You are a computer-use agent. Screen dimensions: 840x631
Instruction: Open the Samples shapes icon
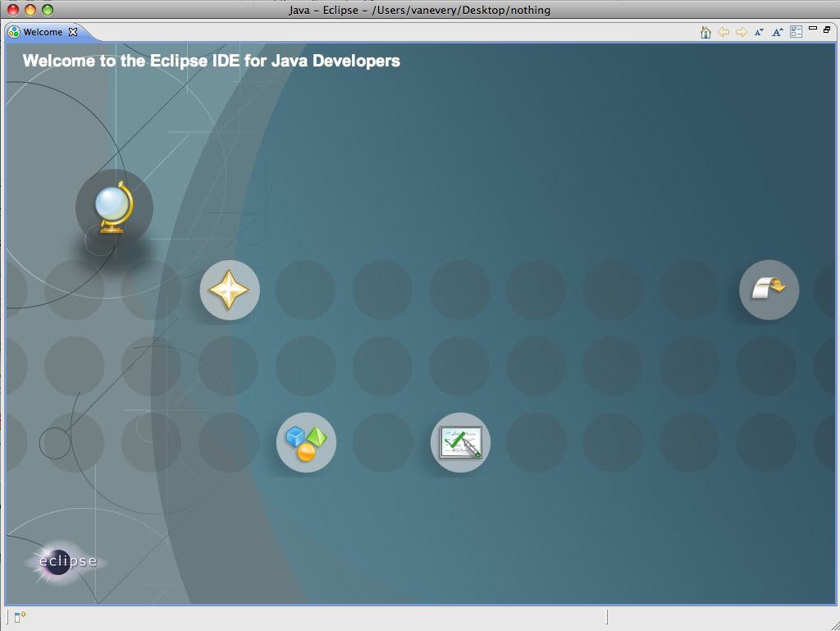(306, 442)
